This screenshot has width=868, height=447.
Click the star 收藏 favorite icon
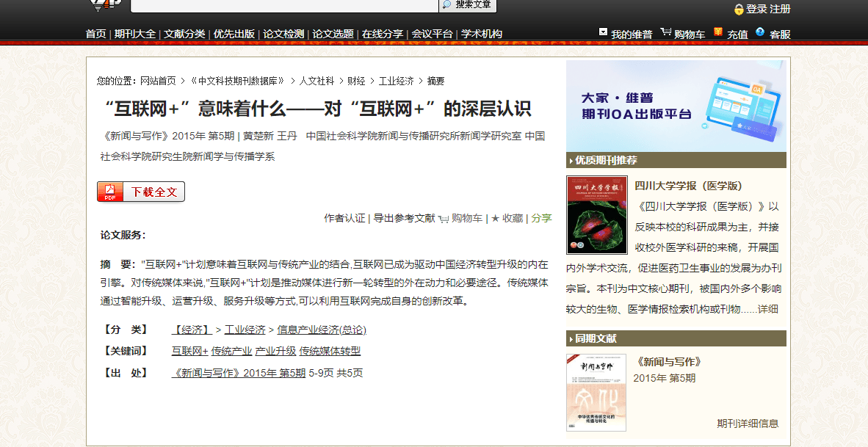point(495,218)
